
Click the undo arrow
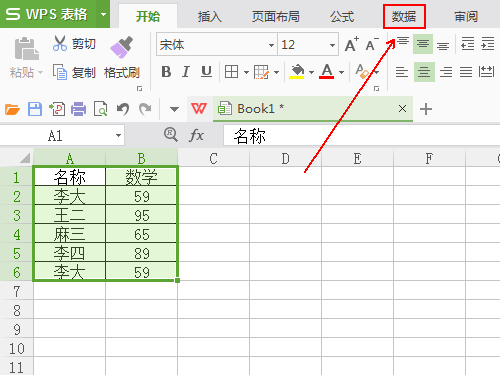[x=123, y=109]
